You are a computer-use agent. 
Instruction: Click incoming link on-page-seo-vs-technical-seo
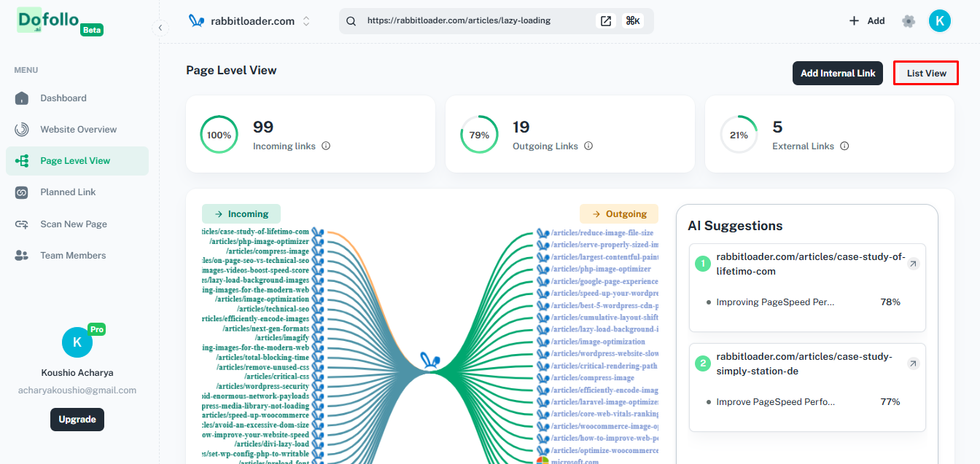click(x=255, y=261)
